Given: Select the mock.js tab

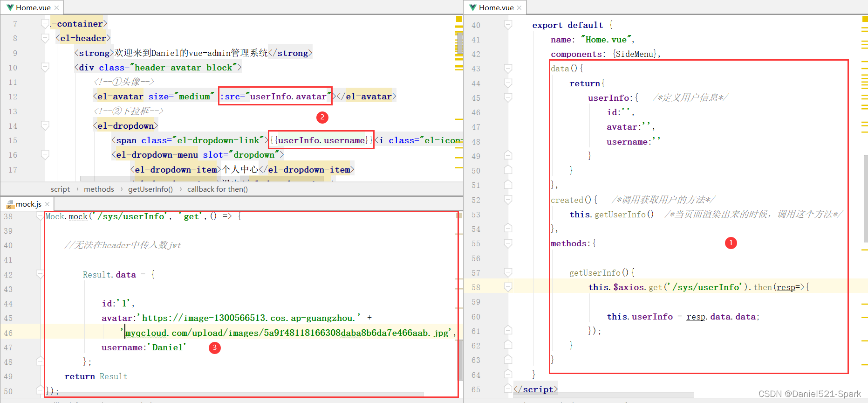Looking at the screenshot, I should pos(28,204).
